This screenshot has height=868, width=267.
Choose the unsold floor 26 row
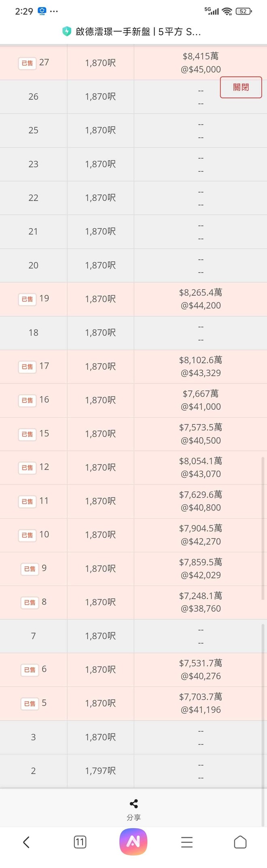click(x=133, y=97)
